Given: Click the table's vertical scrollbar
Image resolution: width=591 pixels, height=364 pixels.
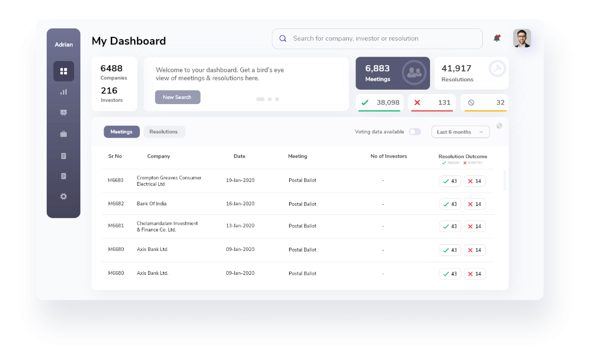Looking at the screenshot, I should click(505, 180).
